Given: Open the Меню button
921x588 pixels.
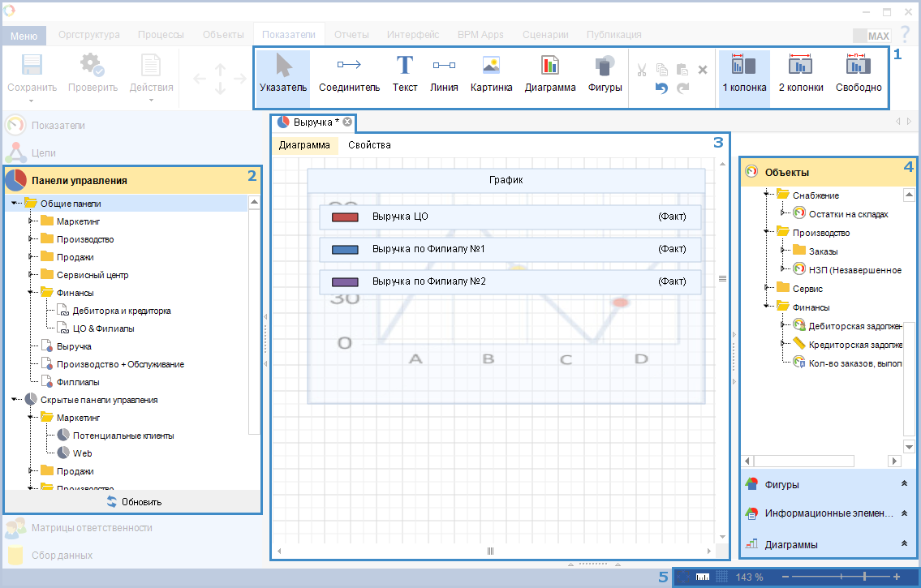Looking at the screenshot, I should click(x=24, y=36).
